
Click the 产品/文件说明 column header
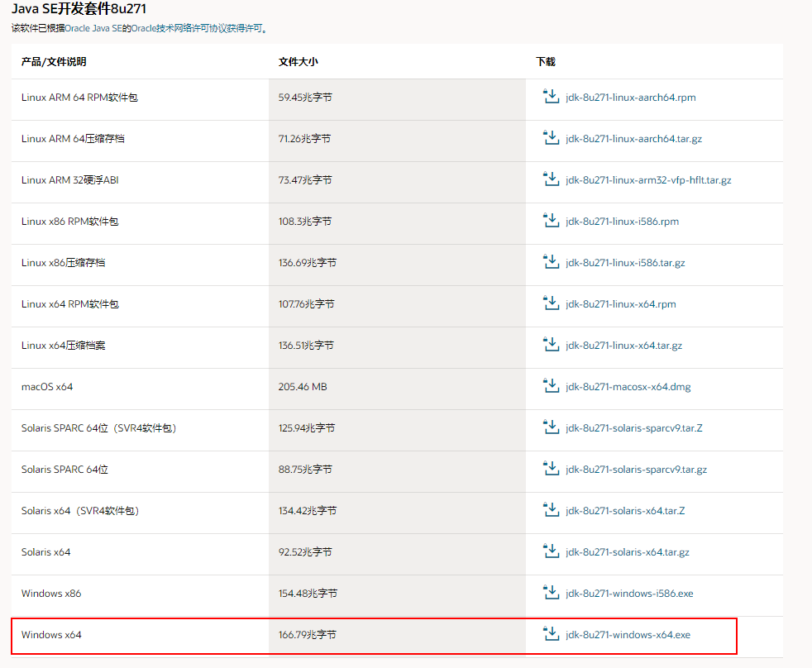[54, 62]
